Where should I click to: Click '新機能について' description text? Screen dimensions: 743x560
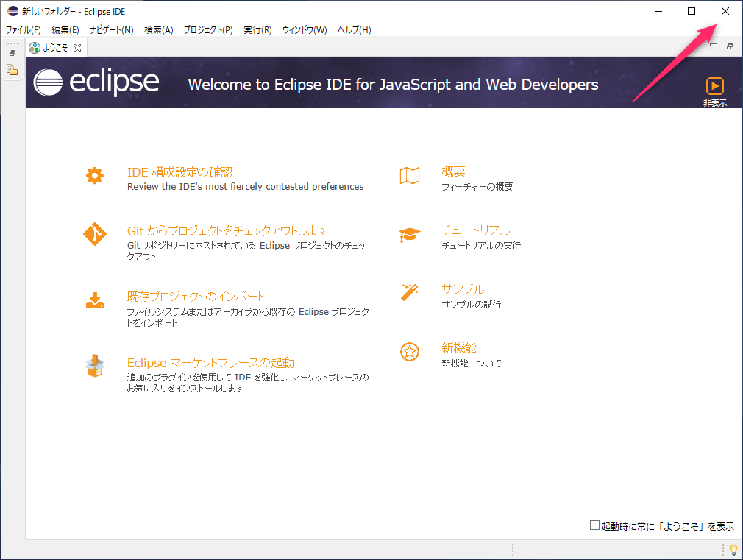(x=471, y=364)
